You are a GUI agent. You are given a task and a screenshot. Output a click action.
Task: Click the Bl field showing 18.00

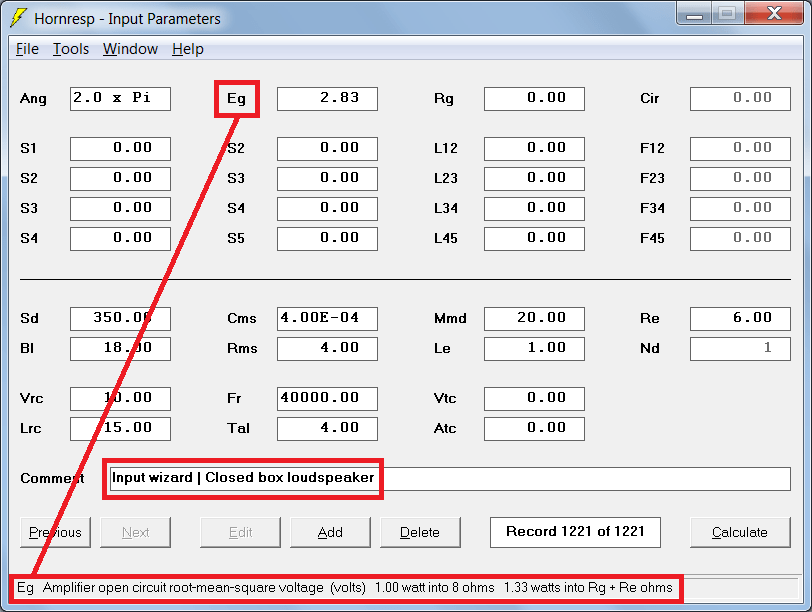[120, 348]
